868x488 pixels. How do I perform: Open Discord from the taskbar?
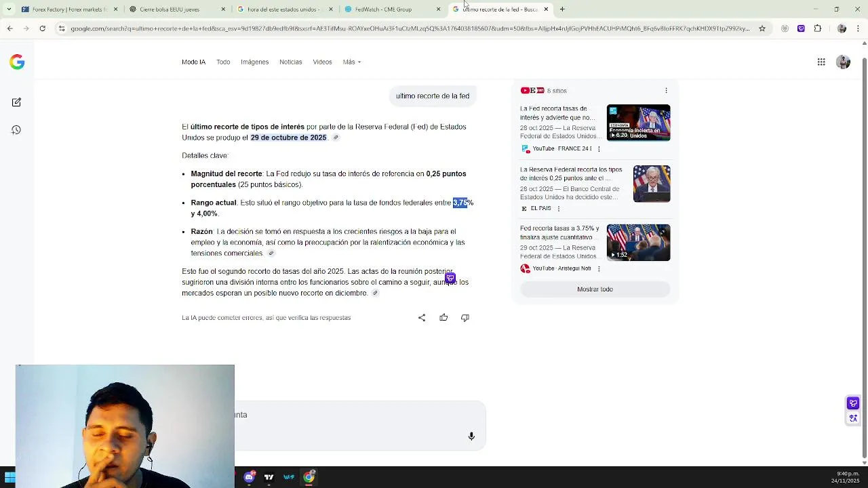coord(249,477)
